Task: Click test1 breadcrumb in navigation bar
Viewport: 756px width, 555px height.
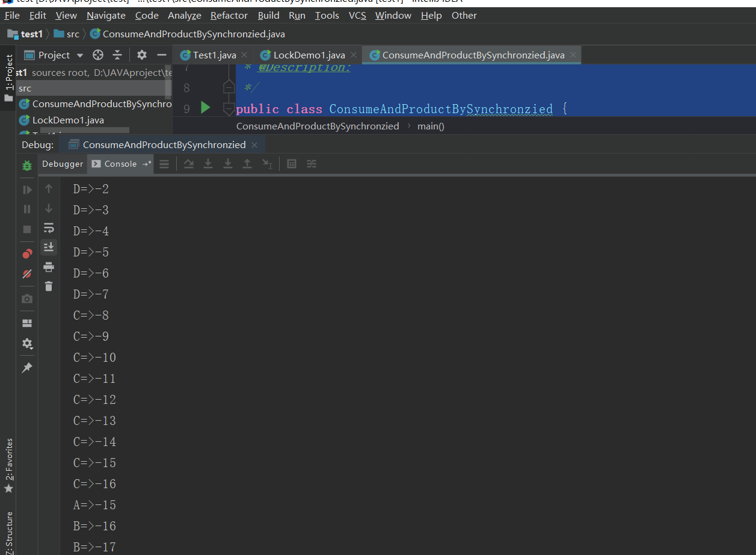Action: (26, 34)
